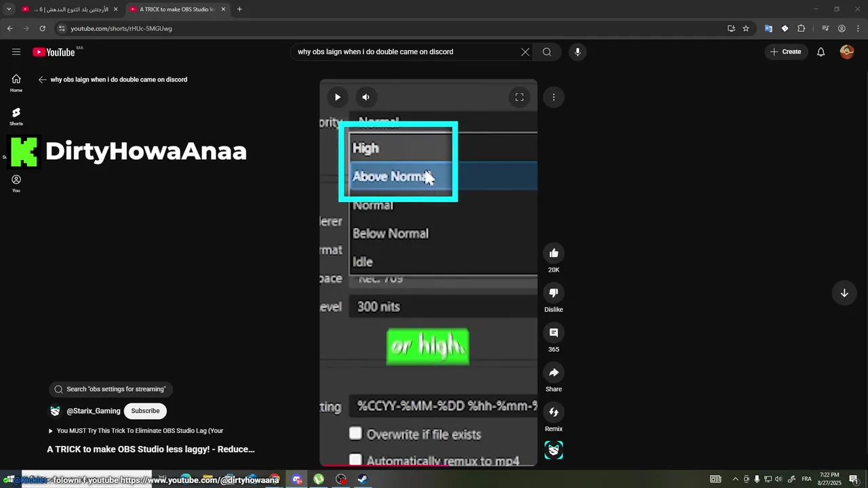Image resolution: width=868 pixels, height=488 pixels.
Task: Share this Short
Action: point(553,372)
